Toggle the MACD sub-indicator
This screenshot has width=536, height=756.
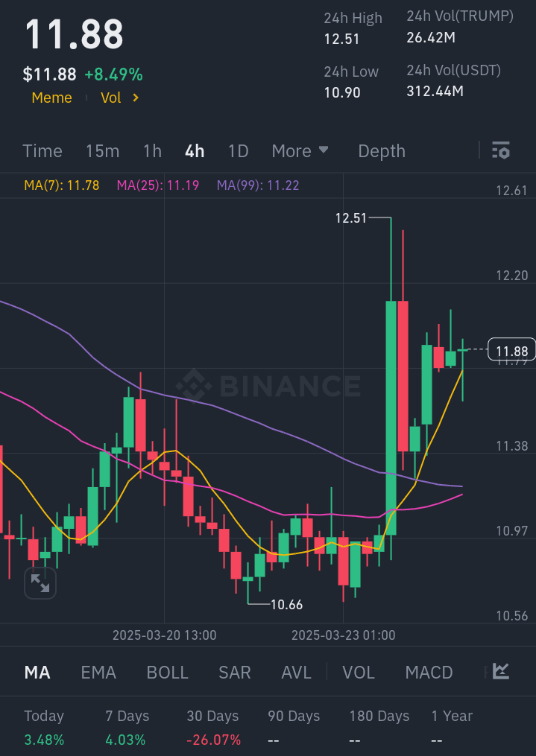pyautogui.click(x=429, y=672)
